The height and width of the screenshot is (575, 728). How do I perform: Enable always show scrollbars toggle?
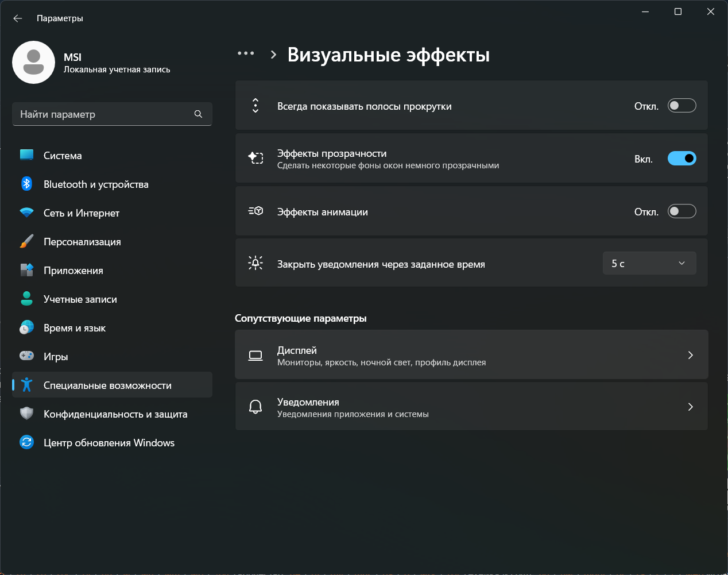pos(681,106)
